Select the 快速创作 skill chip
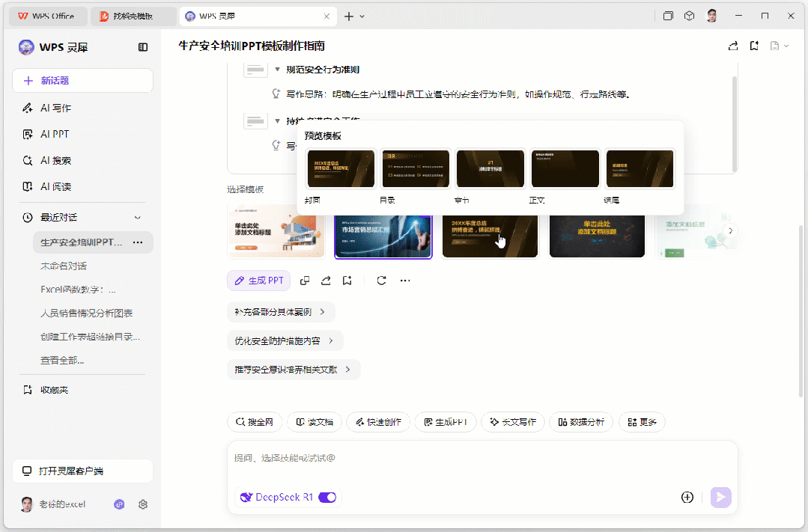Screen dimensions: 808x532 coord(378,422)
